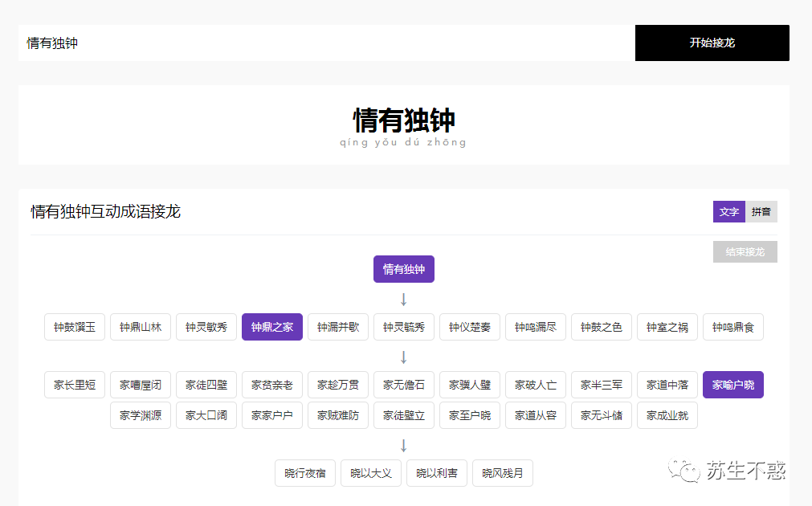
Task: Click the 情有独钟互动成语接龙 section title
Action: (106, 212)
